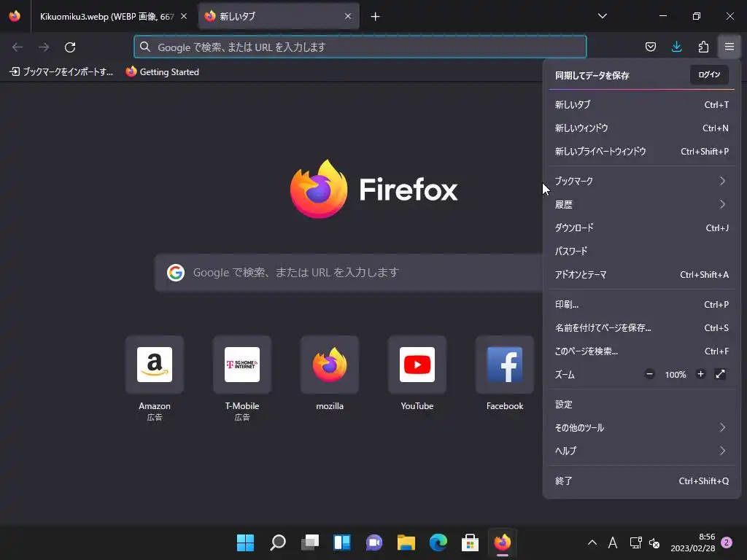The image size is (747, 560).
Task: Choose 終了 to quit Firefox
Action: point(642,481)
